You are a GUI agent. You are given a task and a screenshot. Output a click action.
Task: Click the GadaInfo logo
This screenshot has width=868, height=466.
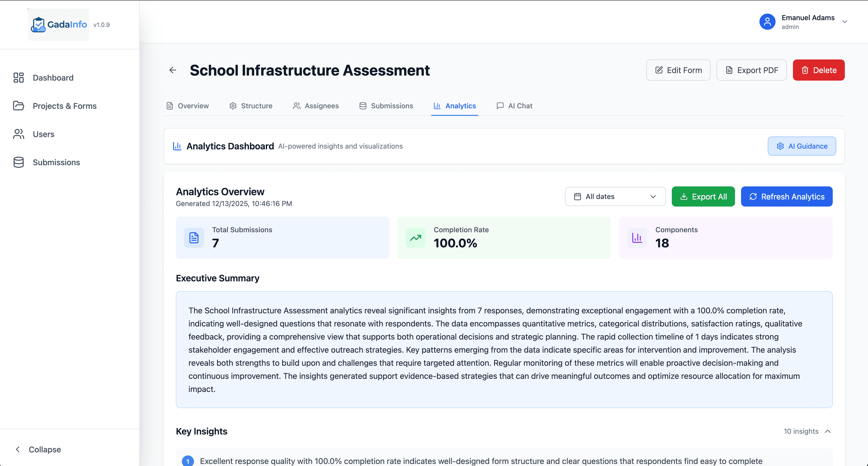[x=58, y=24]
